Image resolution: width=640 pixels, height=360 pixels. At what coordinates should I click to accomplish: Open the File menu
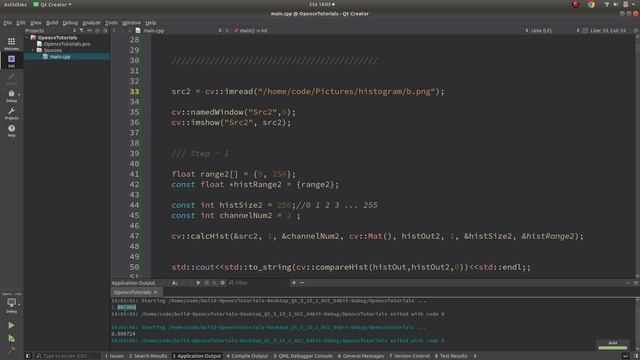(x=7, y=23)
